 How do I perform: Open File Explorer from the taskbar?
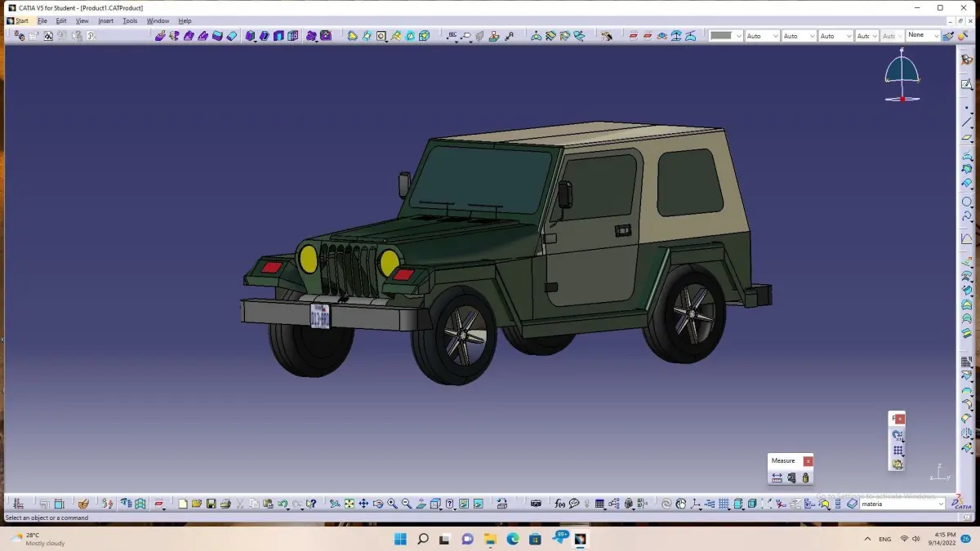[x=490, y=539]
